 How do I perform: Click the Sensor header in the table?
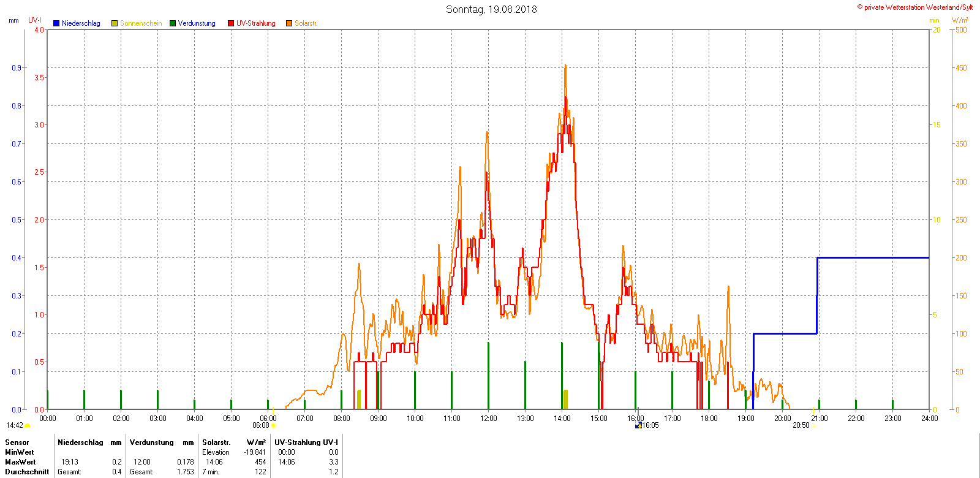17,442
